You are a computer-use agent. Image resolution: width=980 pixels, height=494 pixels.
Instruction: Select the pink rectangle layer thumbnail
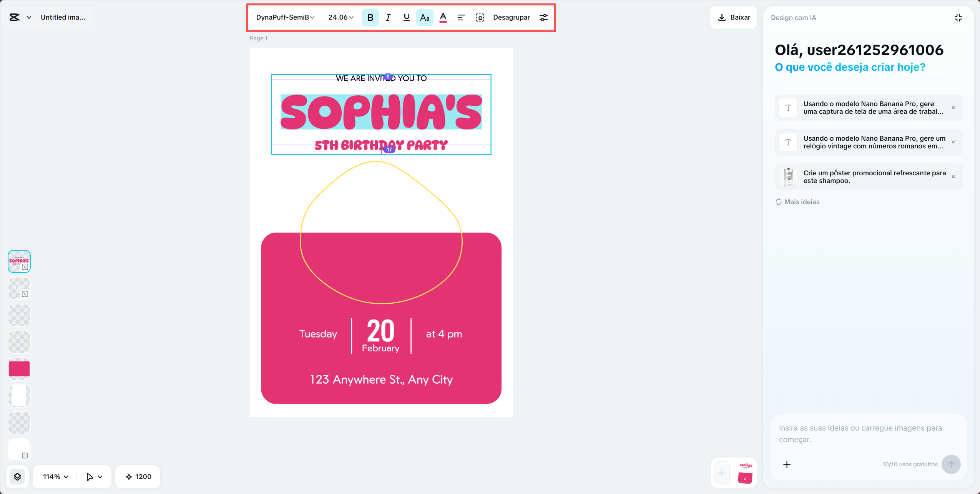(19, 369)
